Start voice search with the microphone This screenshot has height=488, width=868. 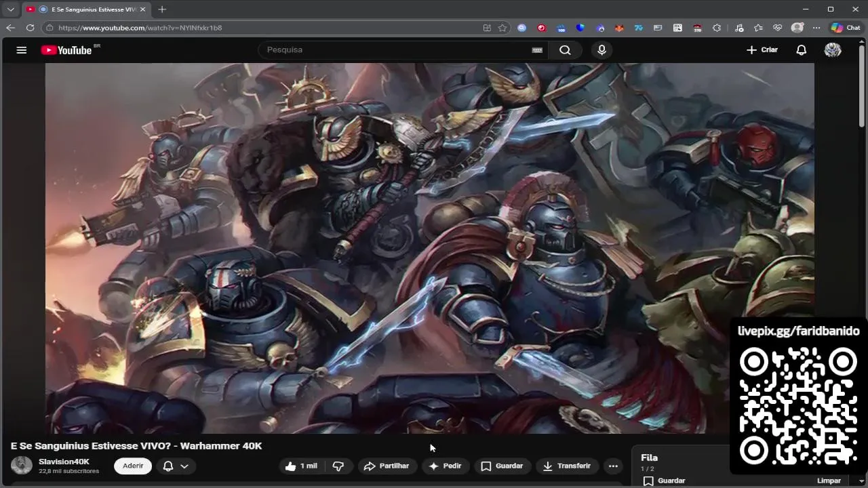(601, 50)
